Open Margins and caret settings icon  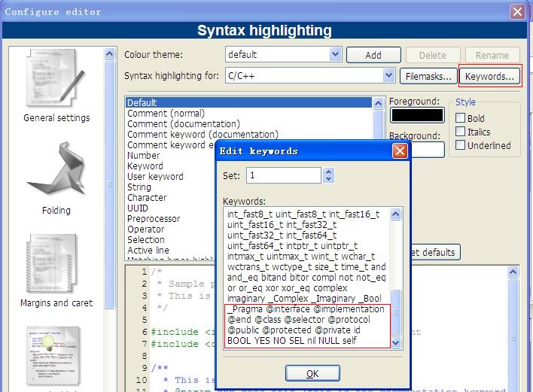click(52, 263)
